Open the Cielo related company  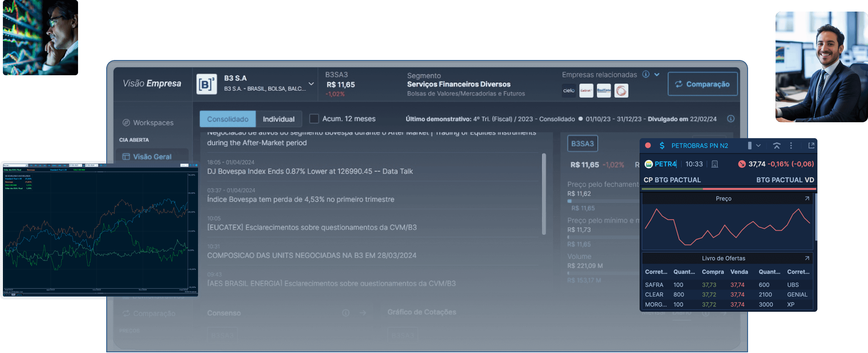click(x=569, y=90)
